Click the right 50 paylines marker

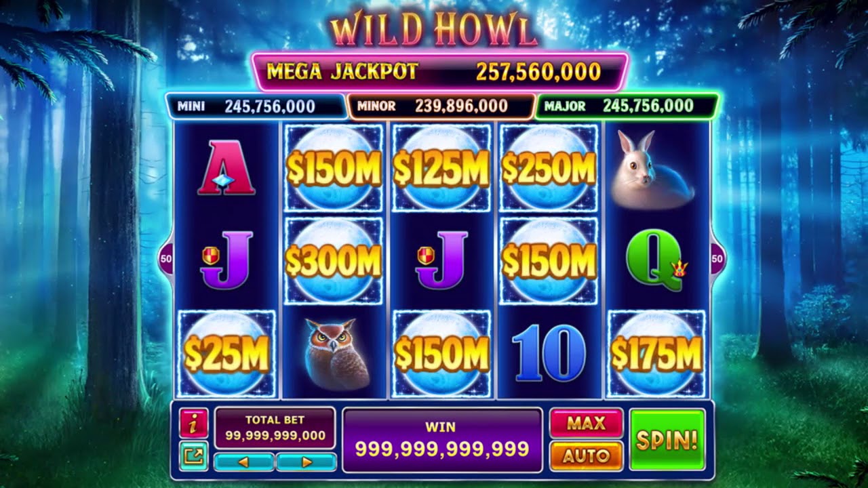(x=717, y=258)
